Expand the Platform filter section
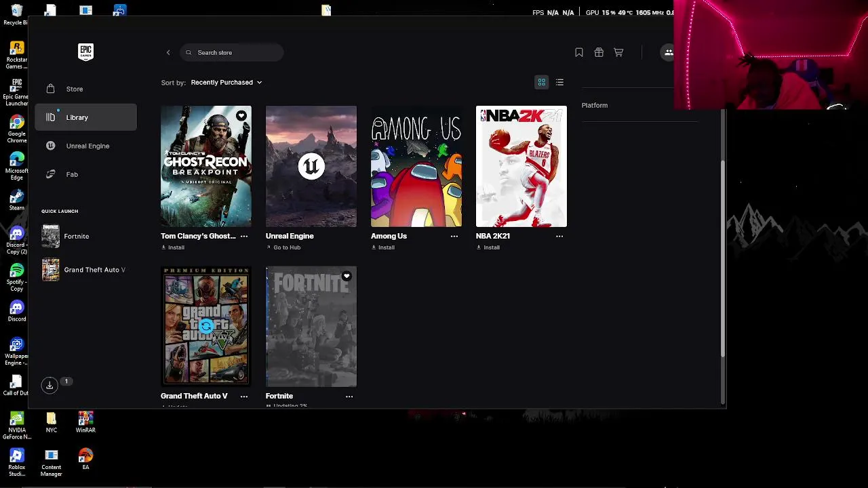Screen dimensions: 868x488 tap(639, 106)
